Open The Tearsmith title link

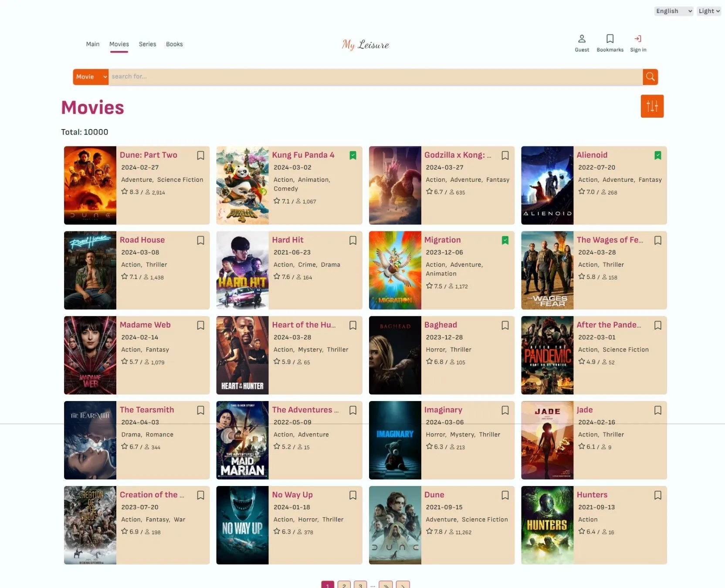tap(147, 410)
